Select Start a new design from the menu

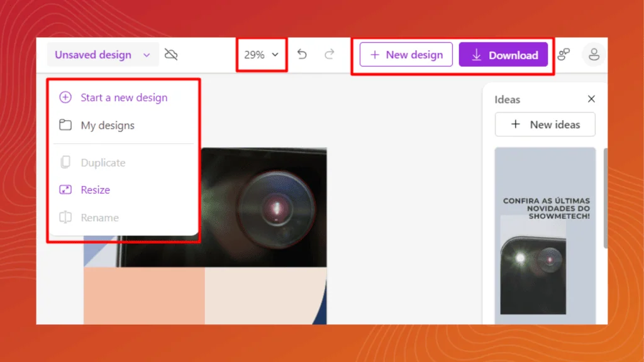[123, 97]
